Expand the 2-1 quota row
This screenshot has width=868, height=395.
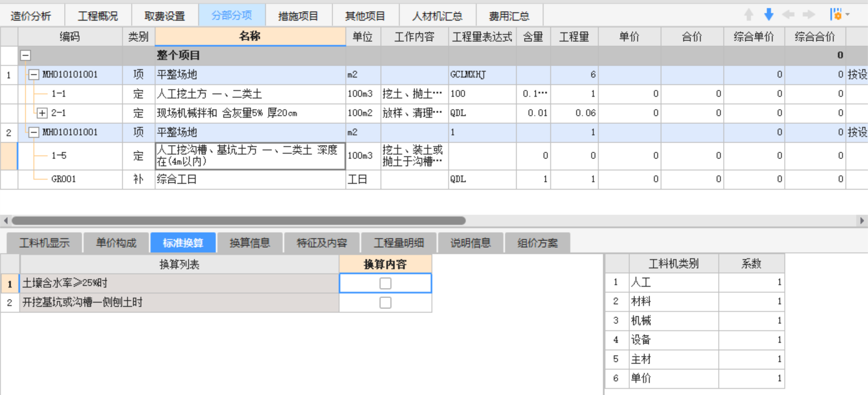coord(42,113)
